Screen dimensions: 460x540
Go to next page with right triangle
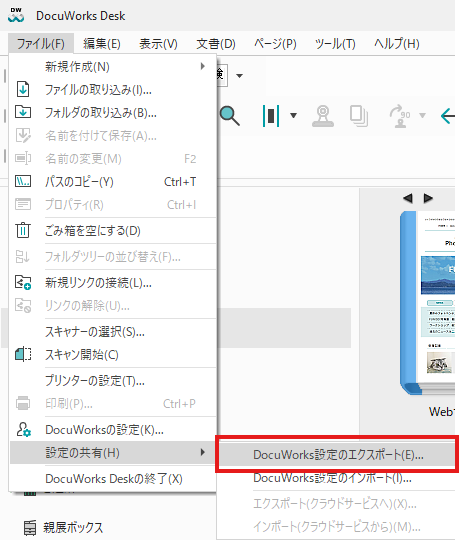428,198
